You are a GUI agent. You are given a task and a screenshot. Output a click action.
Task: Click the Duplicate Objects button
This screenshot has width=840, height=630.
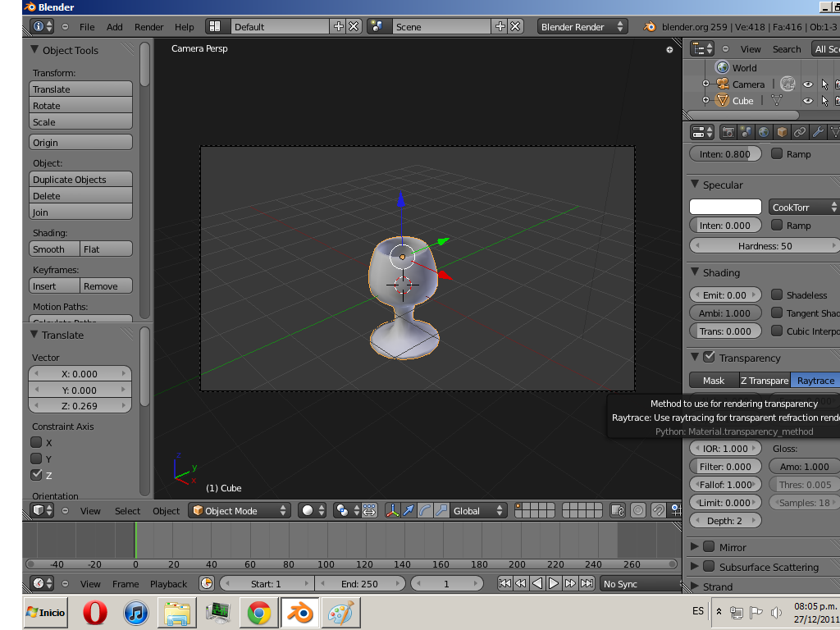pyautogui.click(x=80, y=180)
